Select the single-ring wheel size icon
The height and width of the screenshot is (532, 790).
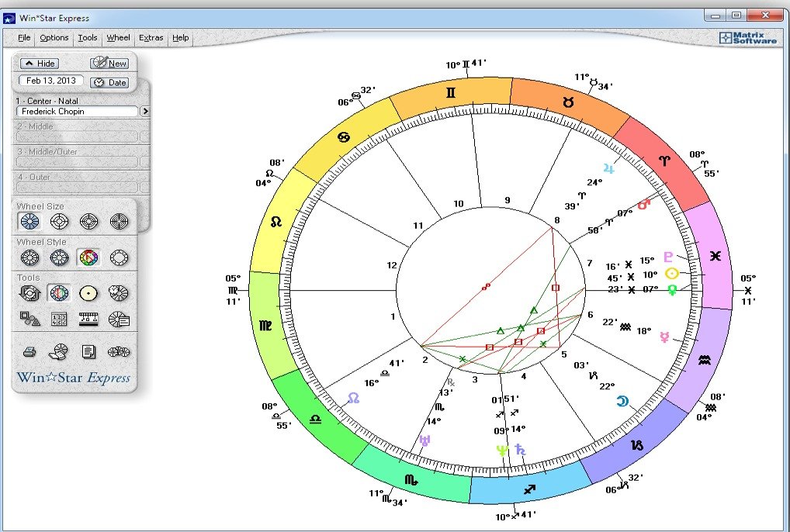pos(29,221)
